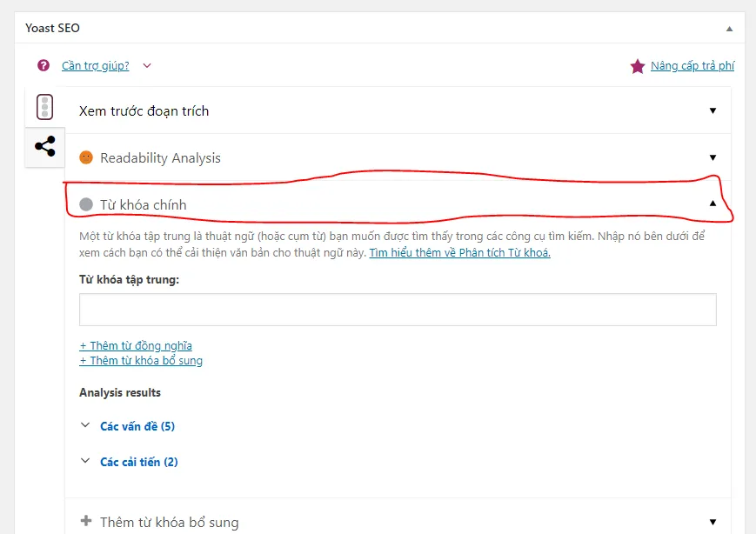Click the purple help question mark icon
The width and height of the screenshot is (756, 534).
coord(43,65)
